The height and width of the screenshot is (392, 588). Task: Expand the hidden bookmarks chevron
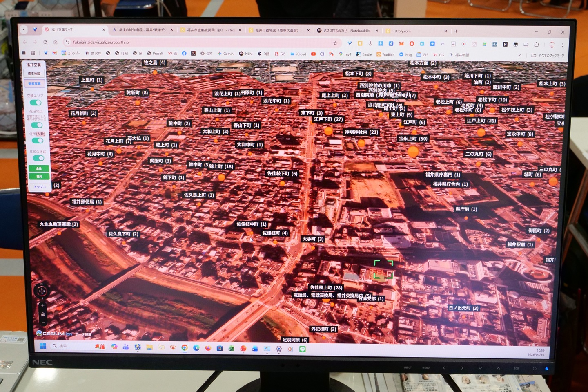[x=520, y=55]
